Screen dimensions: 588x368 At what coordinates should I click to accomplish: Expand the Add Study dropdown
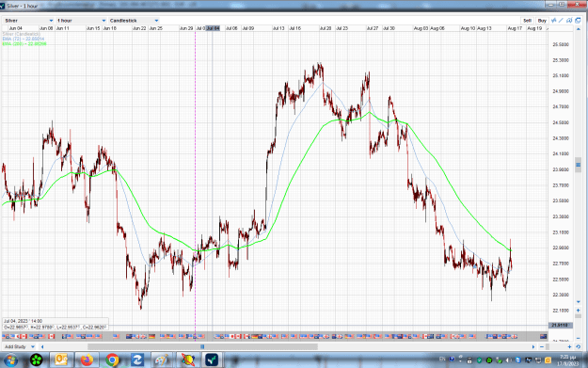(20, 346)
